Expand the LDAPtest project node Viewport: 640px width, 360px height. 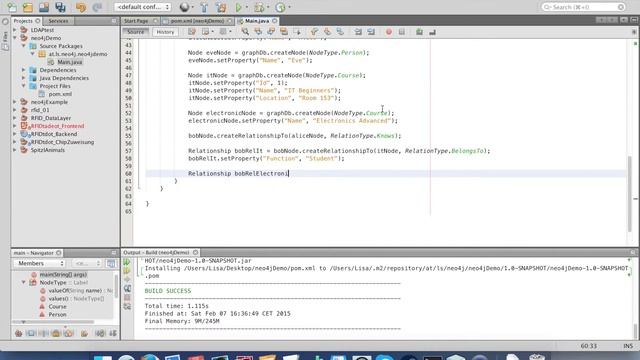coord(15,30)
